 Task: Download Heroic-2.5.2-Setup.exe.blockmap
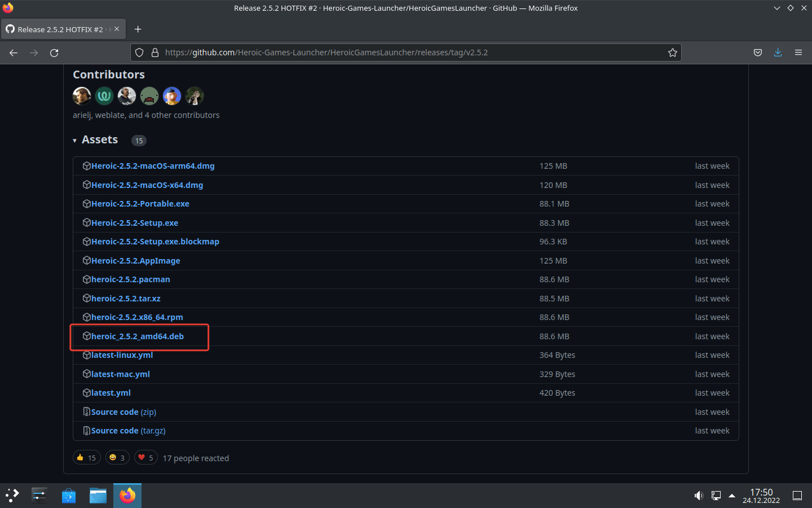[155, 242]
